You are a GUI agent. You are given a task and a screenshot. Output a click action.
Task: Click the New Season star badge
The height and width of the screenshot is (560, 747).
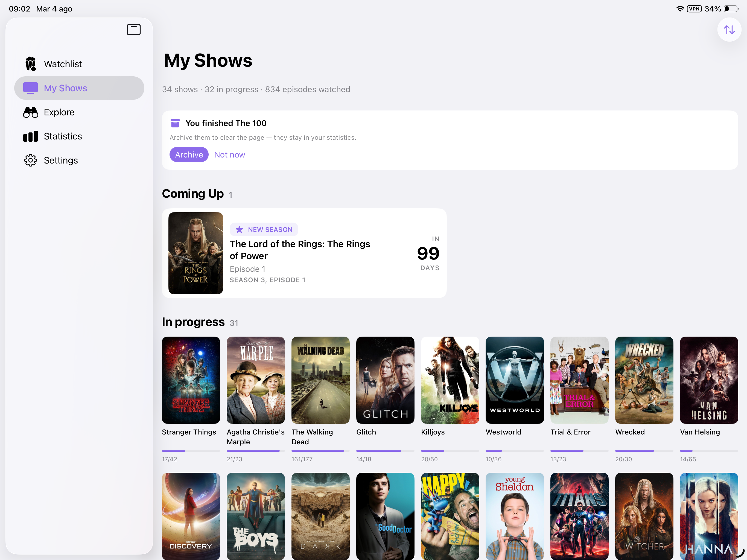[x=264, y=230]
